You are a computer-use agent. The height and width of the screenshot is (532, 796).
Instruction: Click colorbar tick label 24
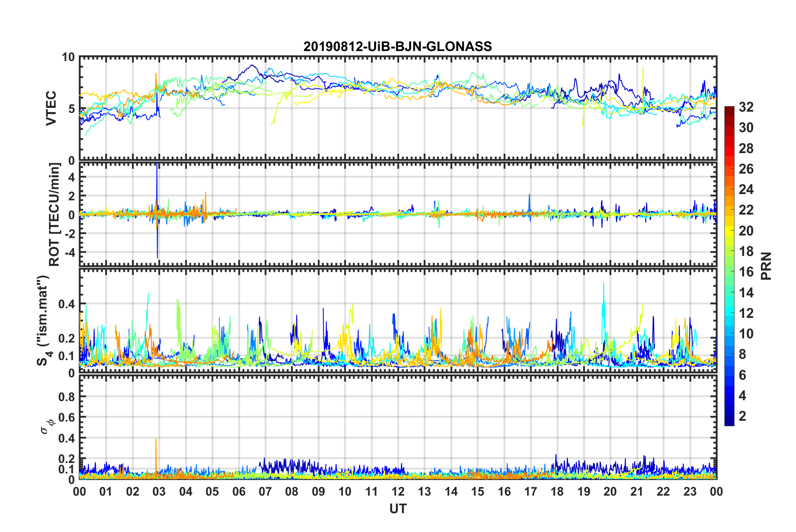tap(746, 189)
